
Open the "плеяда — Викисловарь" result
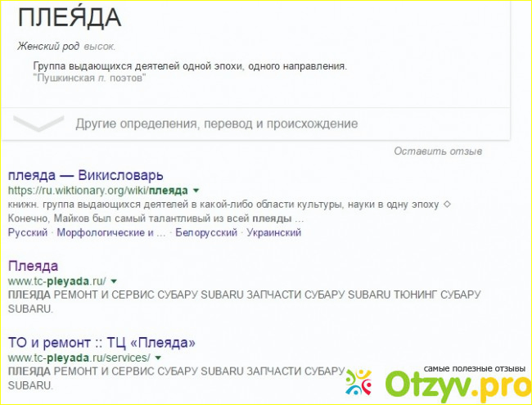(86, 175)
